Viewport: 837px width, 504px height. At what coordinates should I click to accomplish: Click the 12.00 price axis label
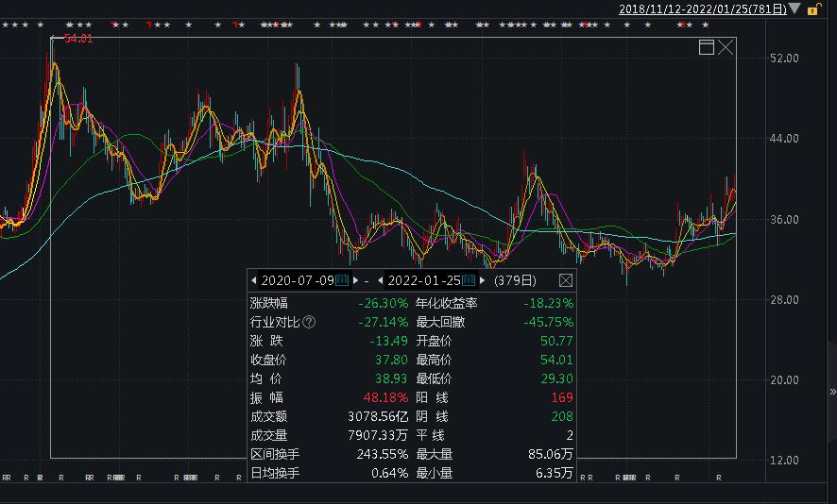tap(784, 461)
